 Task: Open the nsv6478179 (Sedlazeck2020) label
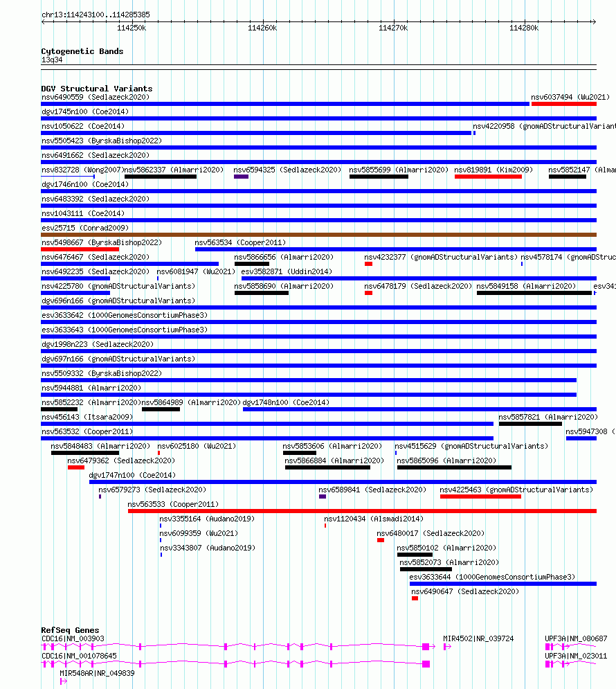tap(418, 286)
